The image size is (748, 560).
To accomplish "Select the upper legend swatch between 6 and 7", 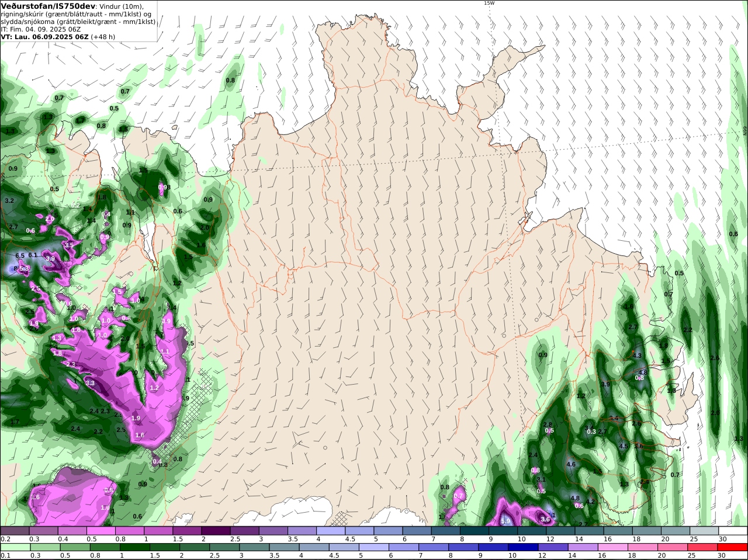I will (417, 531).
